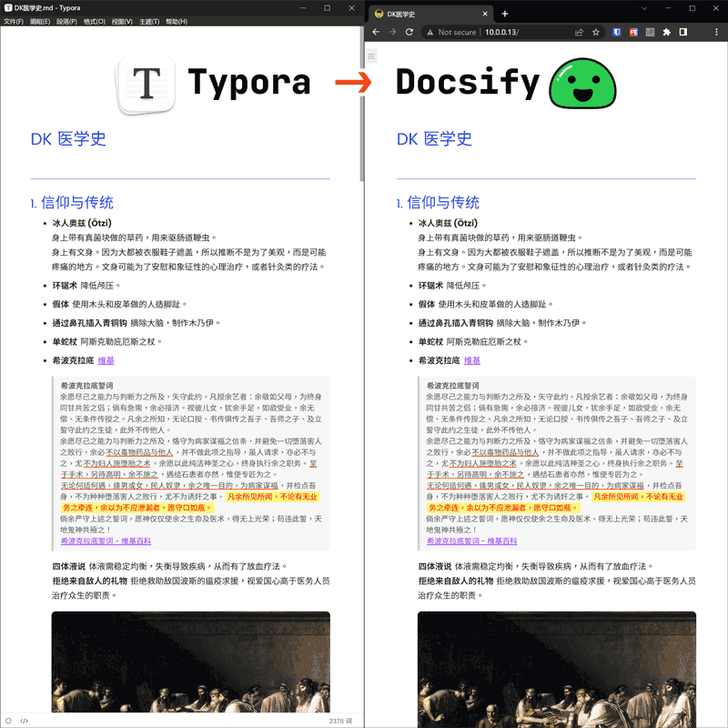Open the 主题(T) menu in Typora
728x728 pixels.
pos(149,21)
